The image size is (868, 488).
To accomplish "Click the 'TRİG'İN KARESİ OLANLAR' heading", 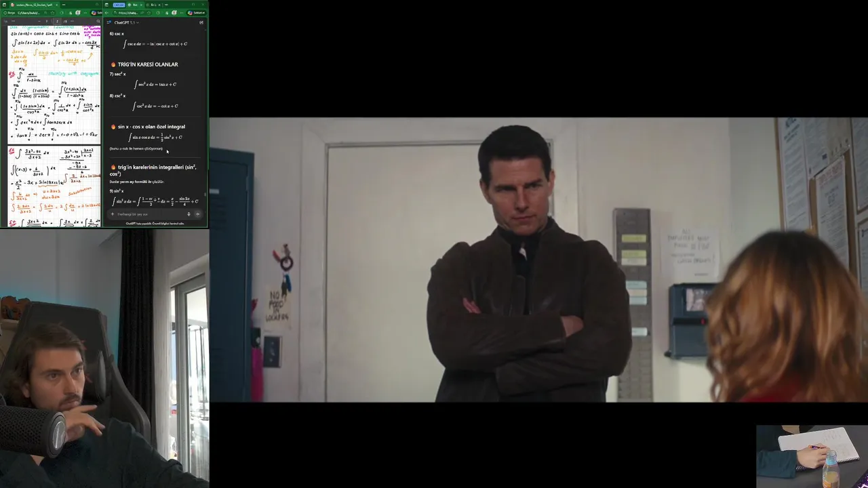I will coord(148,64).
